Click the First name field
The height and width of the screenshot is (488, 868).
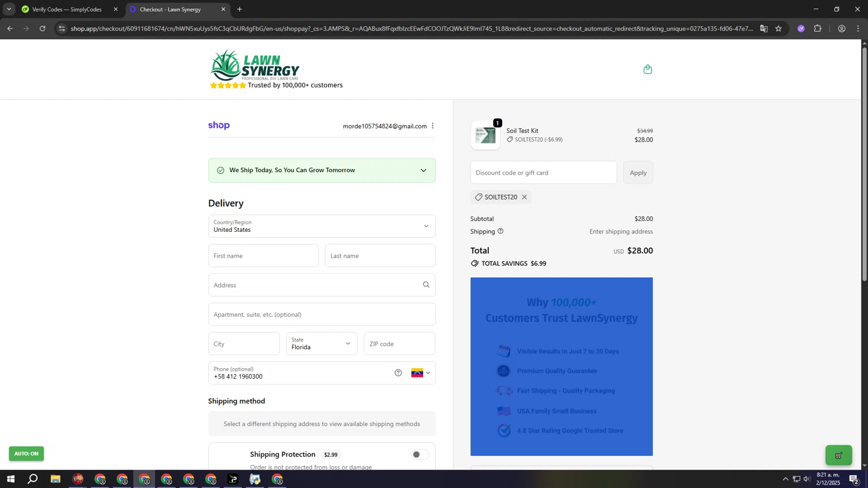pyautogui.click(x=263, y=256)
